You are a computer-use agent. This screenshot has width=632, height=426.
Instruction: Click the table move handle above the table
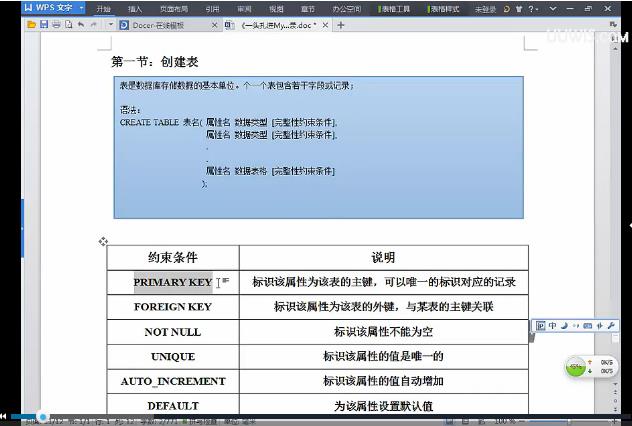click(x=103, y=241)
